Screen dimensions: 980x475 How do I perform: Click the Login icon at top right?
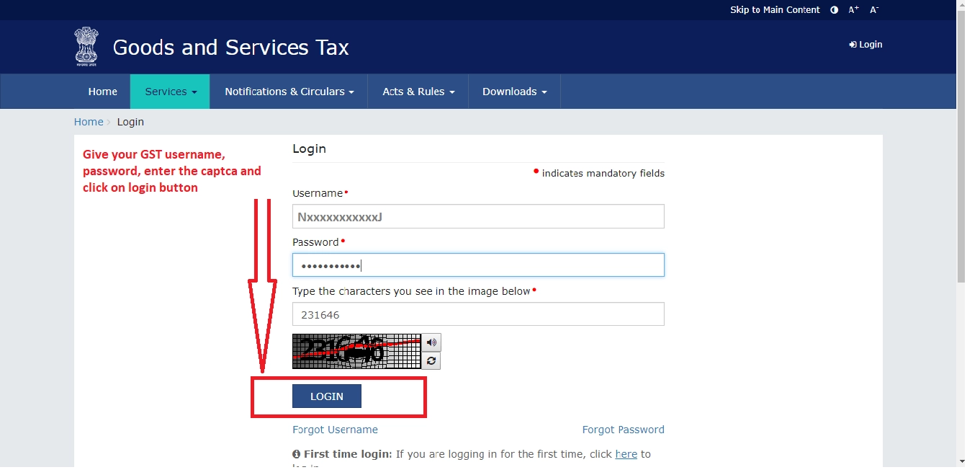(x=866, y=44)
